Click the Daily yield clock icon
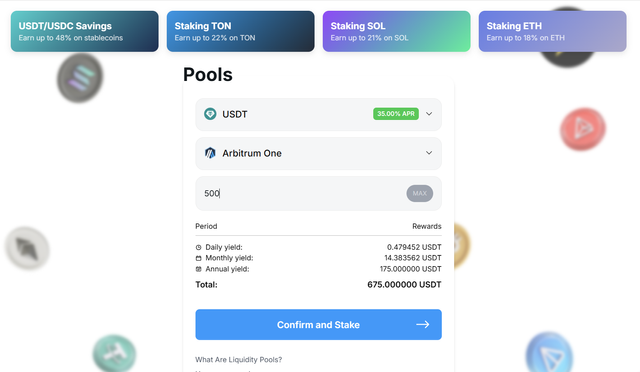 198,247
